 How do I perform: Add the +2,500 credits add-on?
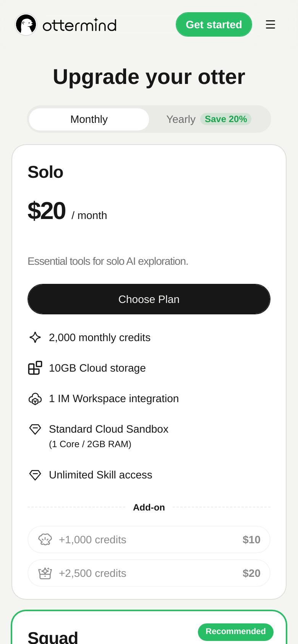pyautogui.click(x=149, y=573)
